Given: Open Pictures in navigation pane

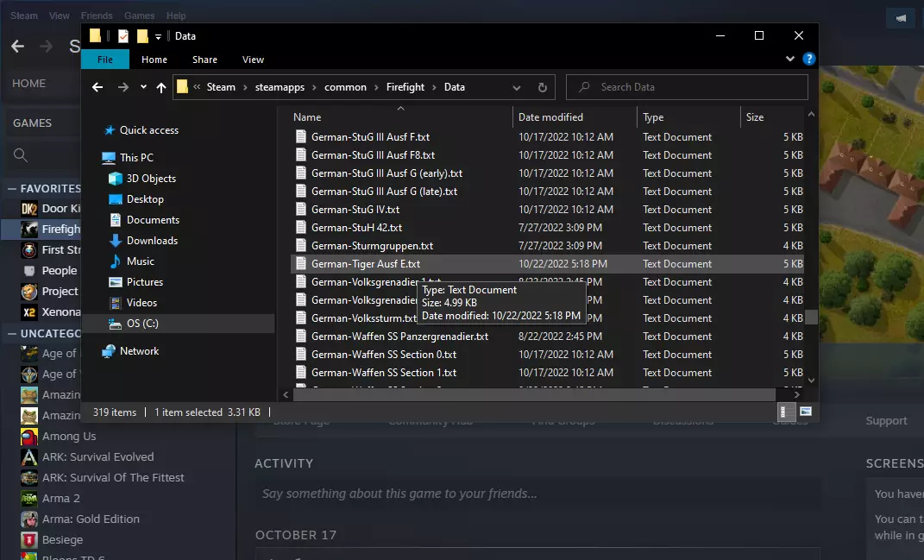Looking at the screenshot, I should (x=144, y=282).
